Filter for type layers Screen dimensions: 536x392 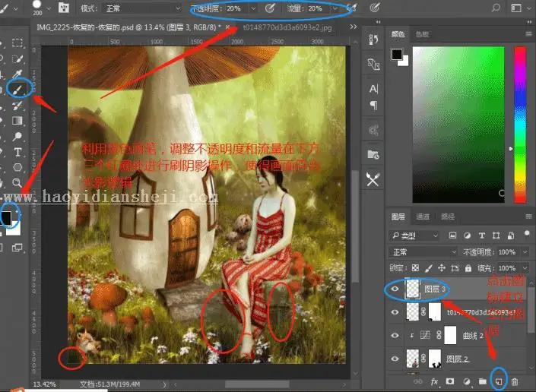[482, 236]
